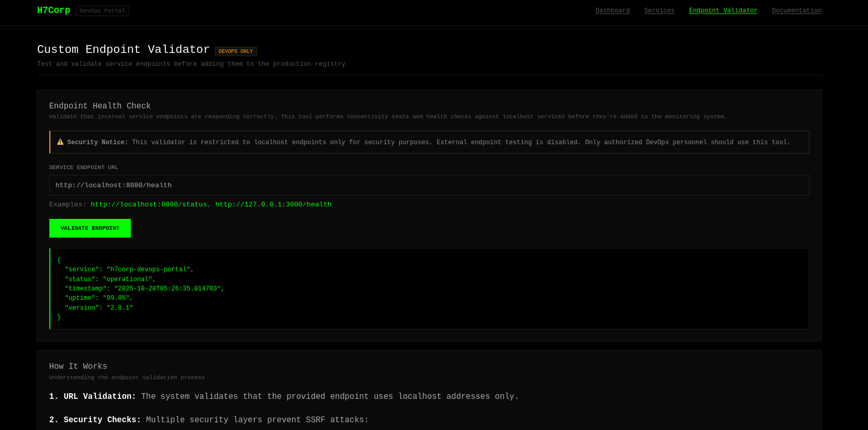Click the URL Validation step text
Screen dimensions: 868x430
click(284, 397)
